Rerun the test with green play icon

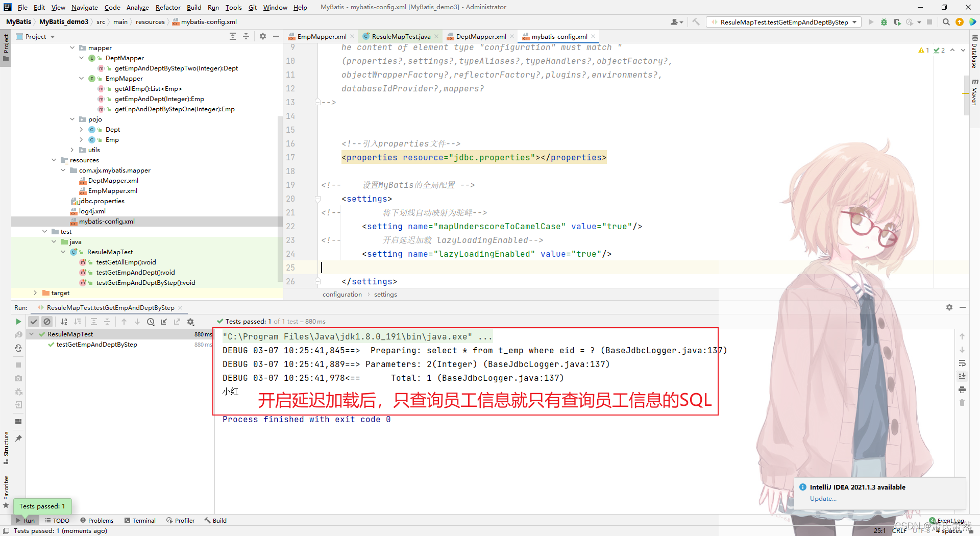pyautogui.click(x=18, y=322)
